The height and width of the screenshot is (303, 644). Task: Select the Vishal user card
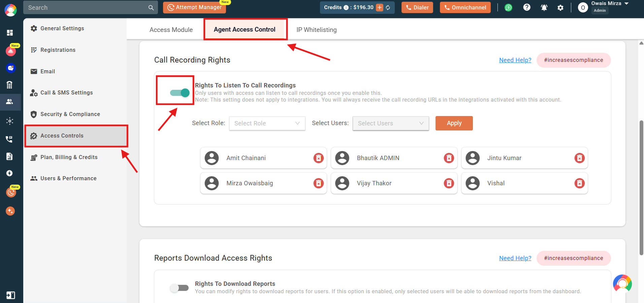pos(524,183)
